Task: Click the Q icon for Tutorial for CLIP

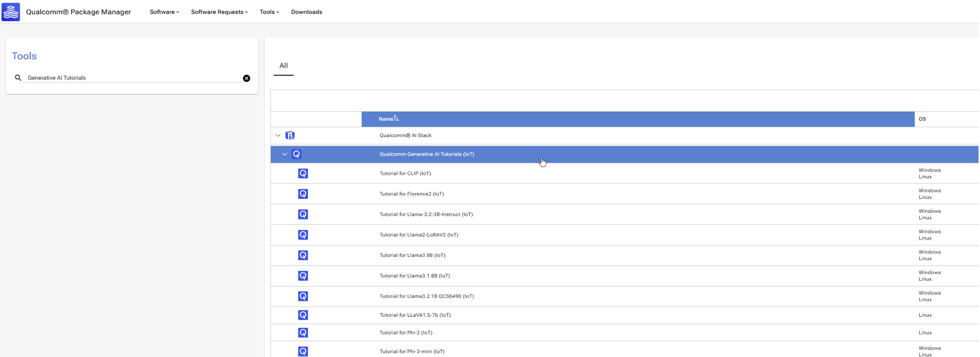Action: pyautogui.click(x=303, y=173)
